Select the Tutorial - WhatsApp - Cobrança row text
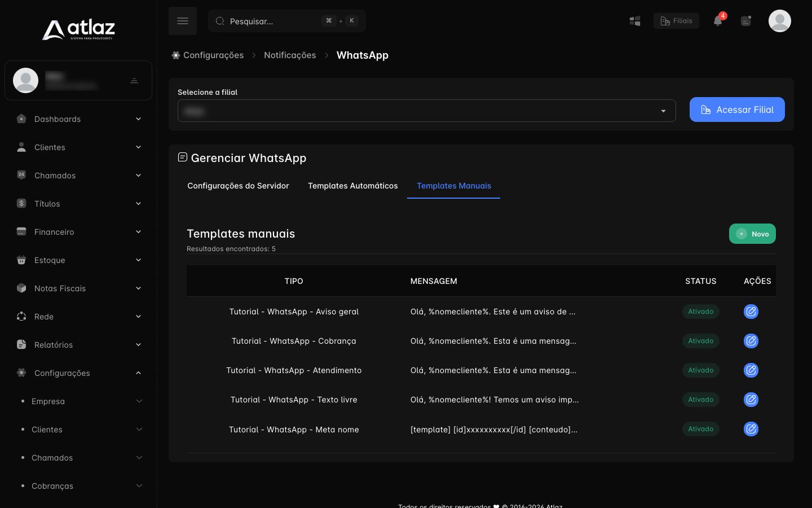 [x=294, y=341]
